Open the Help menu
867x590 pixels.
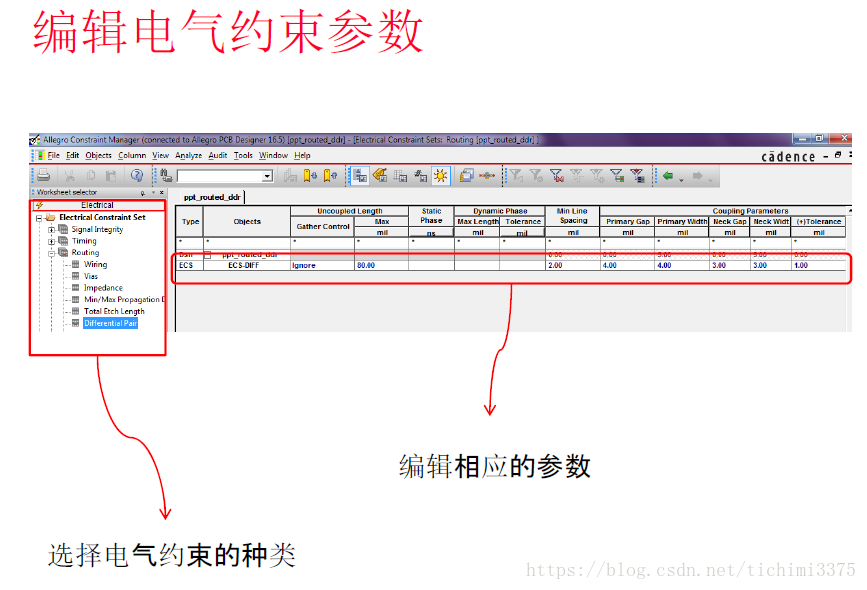tap(302, 155)
